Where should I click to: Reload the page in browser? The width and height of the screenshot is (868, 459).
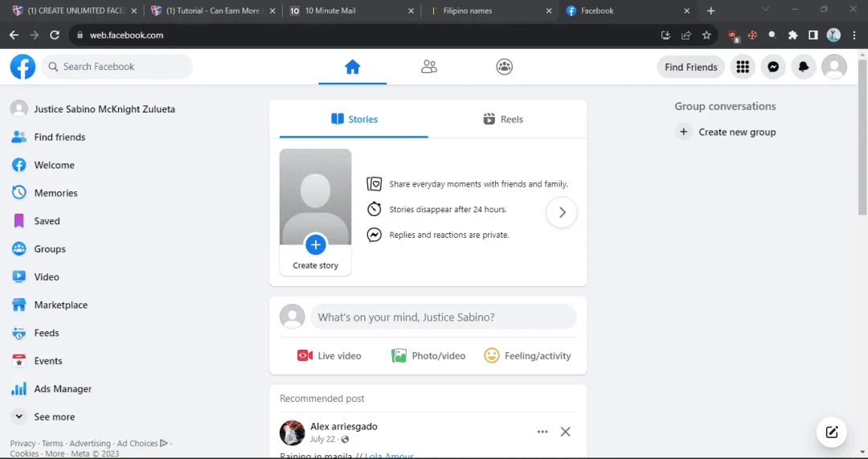coord(55,35)
